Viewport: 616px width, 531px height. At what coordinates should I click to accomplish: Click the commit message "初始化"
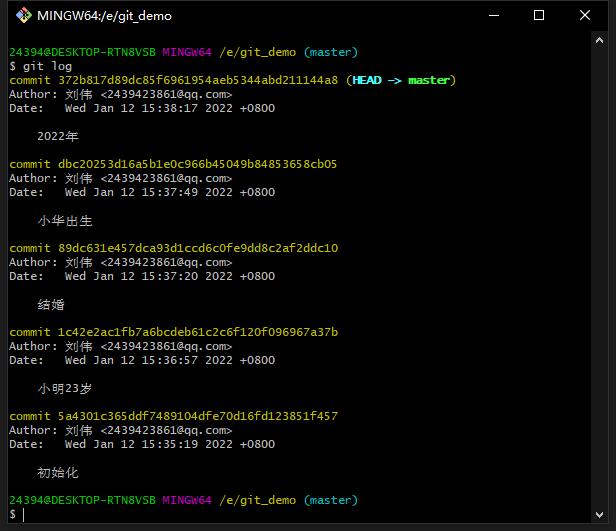point(58,472)
